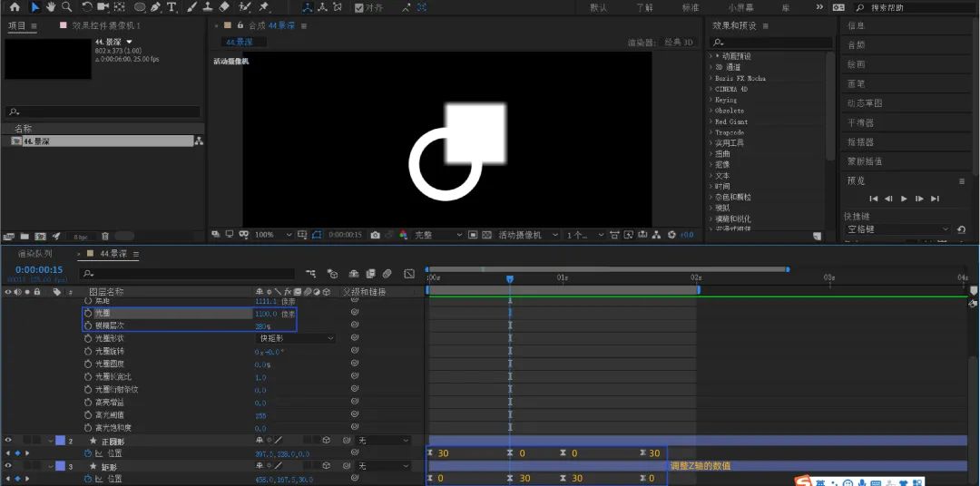Image resolution: width=980 pixels, height=486 pixels.
Task: Select the Rotation tool
Action: [87, 7]
